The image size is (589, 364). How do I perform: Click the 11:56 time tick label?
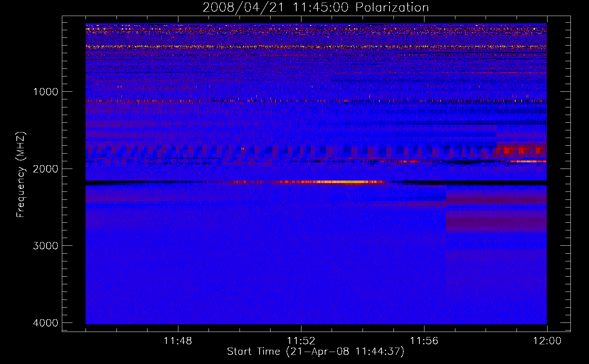click(424, 341)
